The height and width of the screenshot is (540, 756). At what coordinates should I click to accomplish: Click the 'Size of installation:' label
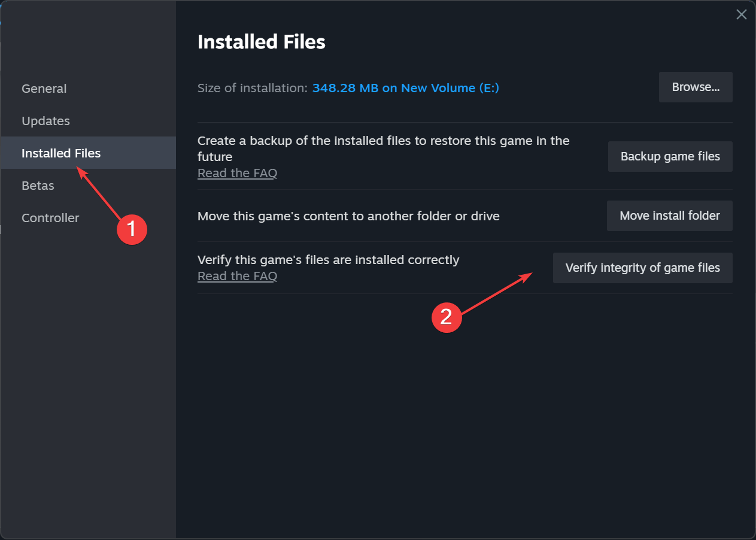tap(253, 88)
